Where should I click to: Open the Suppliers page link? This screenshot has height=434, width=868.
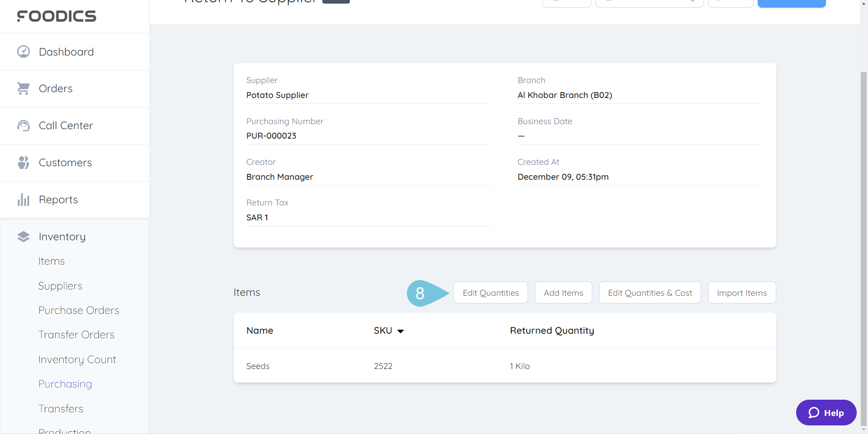tap(60, 285)
